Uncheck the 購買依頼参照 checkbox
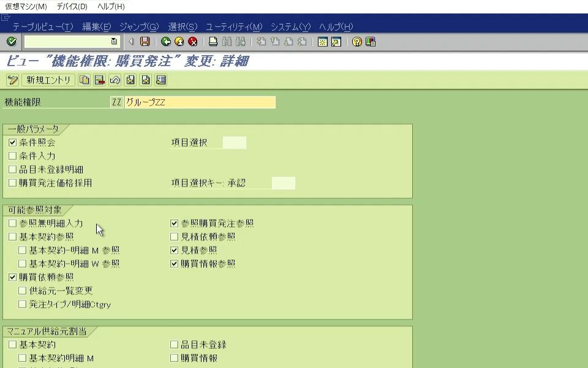This screenshot has width=588, height=368. tap(12, 277)
